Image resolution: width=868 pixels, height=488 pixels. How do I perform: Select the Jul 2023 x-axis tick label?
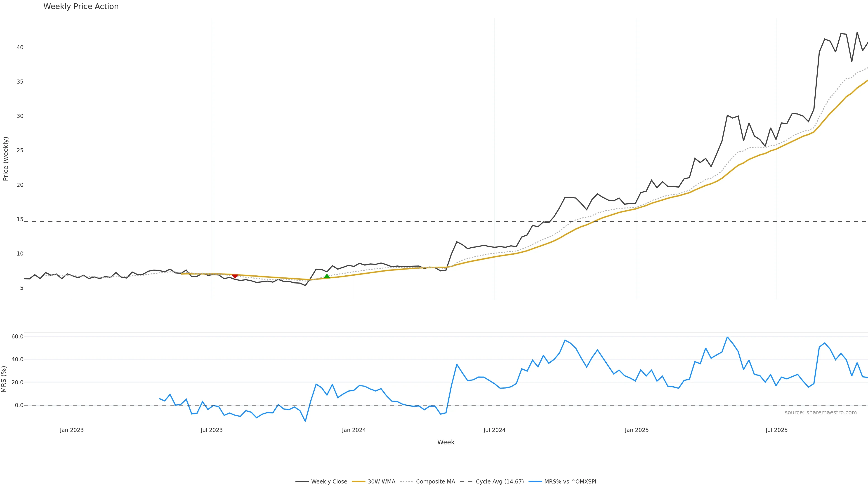point(212,430)
